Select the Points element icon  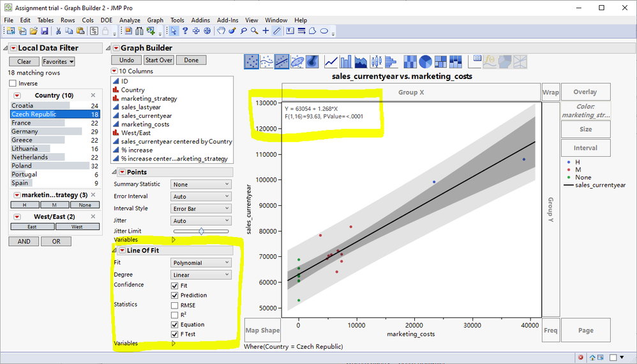tap(252, 61)
